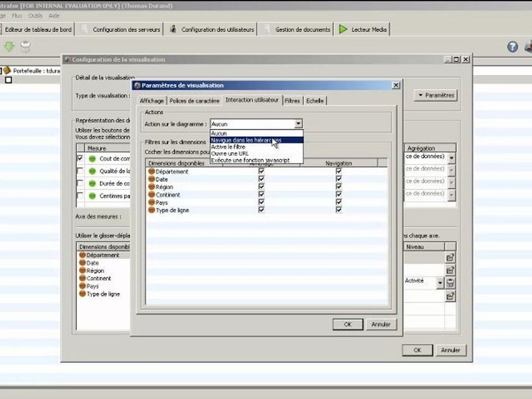532x399 pixels.
Task: Open aggregation dropdown on fourth measure row
Action: point(452,195)
